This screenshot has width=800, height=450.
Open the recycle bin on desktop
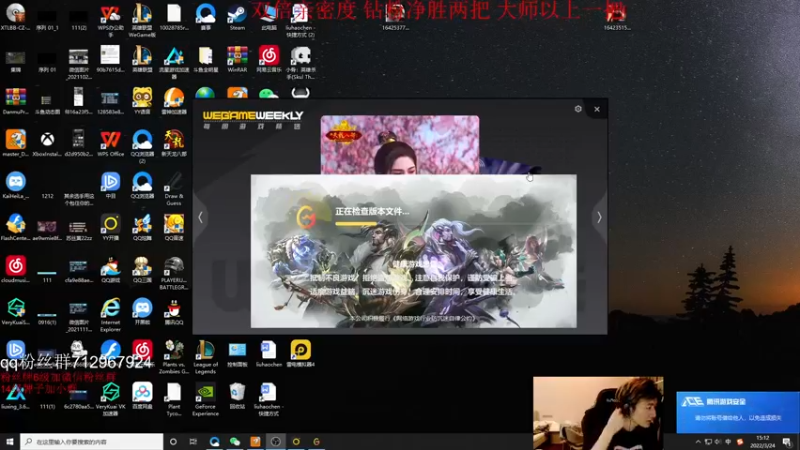click(237, 396)
